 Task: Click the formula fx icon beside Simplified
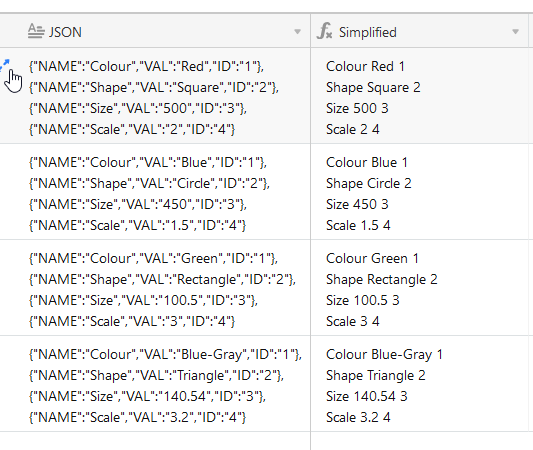tap(324, 31)
